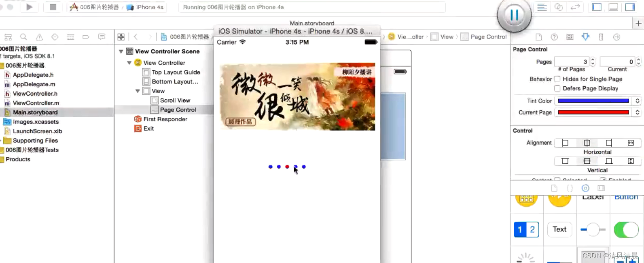Show the Size inspector ruler icon
644x263 pixels.
(601, 37)
